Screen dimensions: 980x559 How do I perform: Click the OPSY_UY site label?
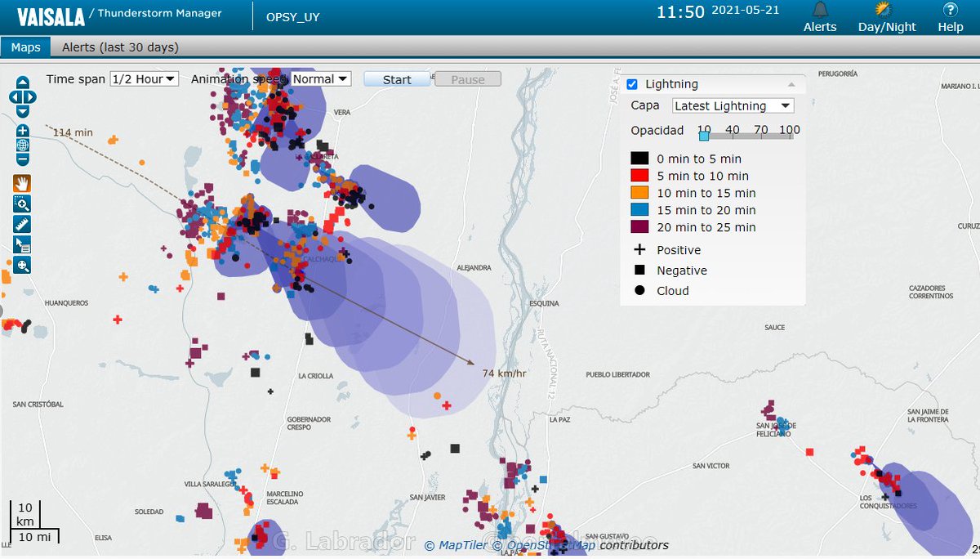293,16
